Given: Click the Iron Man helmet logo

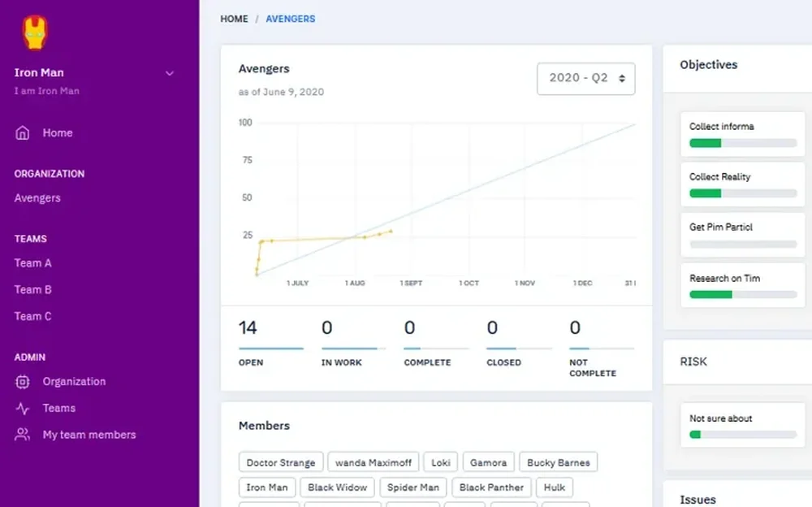Looking at the screenshot, I should click(33, 30).
